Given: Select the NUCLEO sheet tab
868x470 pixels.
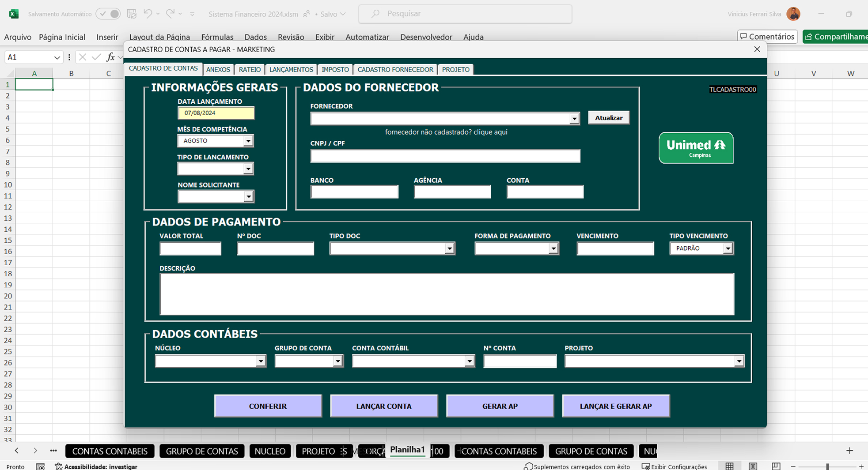Looking at the screenshot, I should tap(270, 451).
